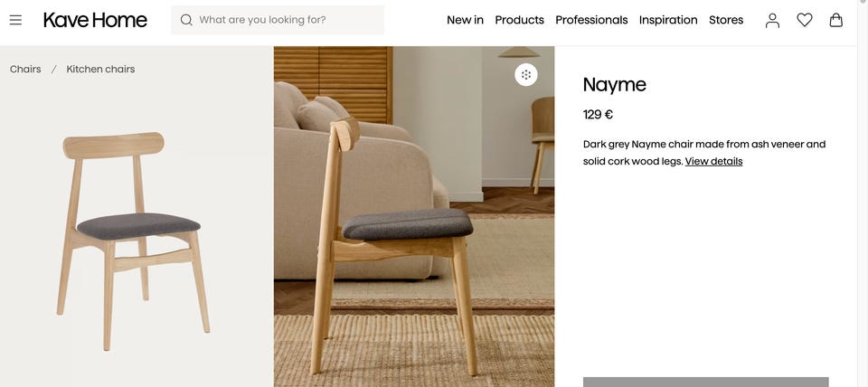Go to the Chairs breadcrumb

25,70
